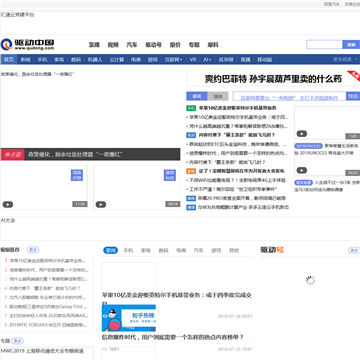Play the video above the 2019SINOCES headline
Image resolution: width=360 pixels, height=360 pixels.
(x=302, y=134)
